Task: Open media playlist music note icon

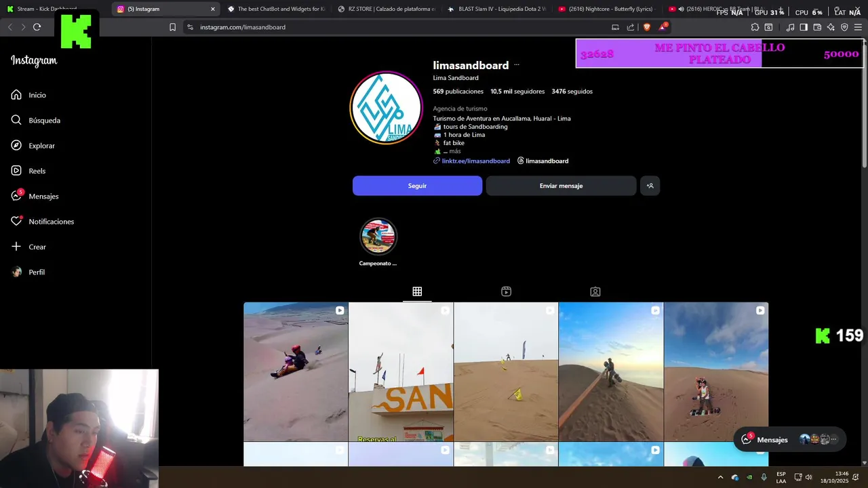Action: (790, 27)
